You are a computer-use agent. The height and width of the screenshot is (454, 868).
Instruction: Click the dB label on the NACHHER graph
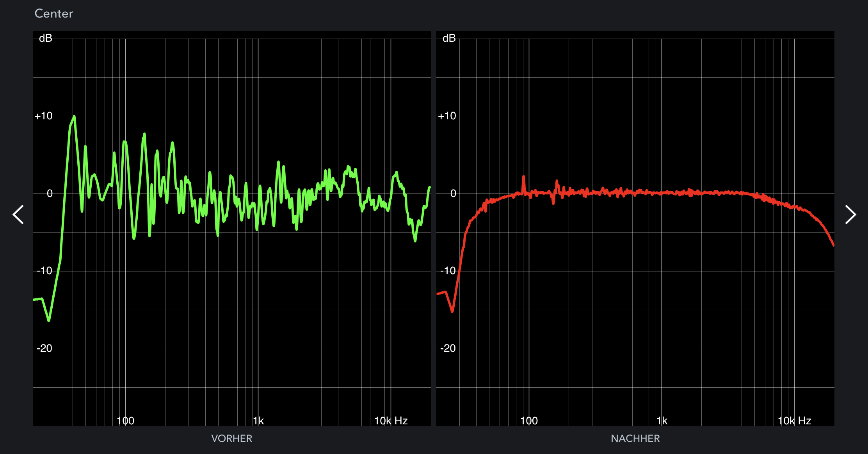(x=449, y=38)
